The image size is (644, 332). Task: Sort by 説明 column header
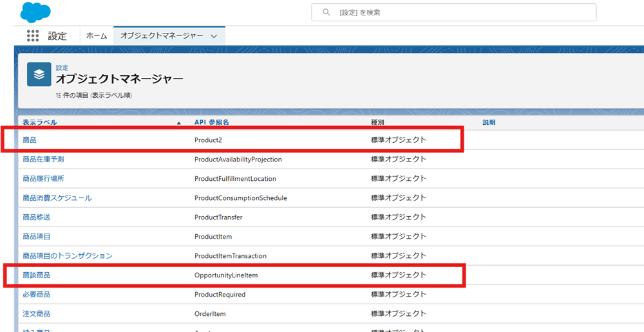489,122
